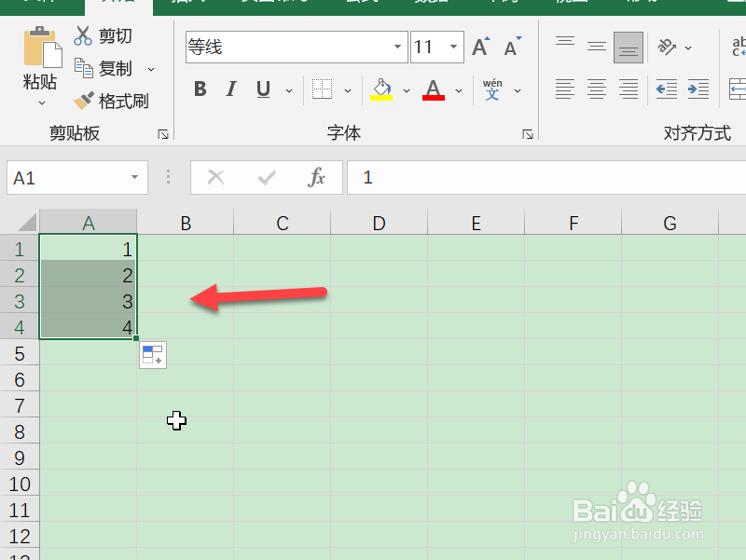Viewport: 746px width, 560px height.
Task: Toggle bold formatting
Action: click(200, 89)
